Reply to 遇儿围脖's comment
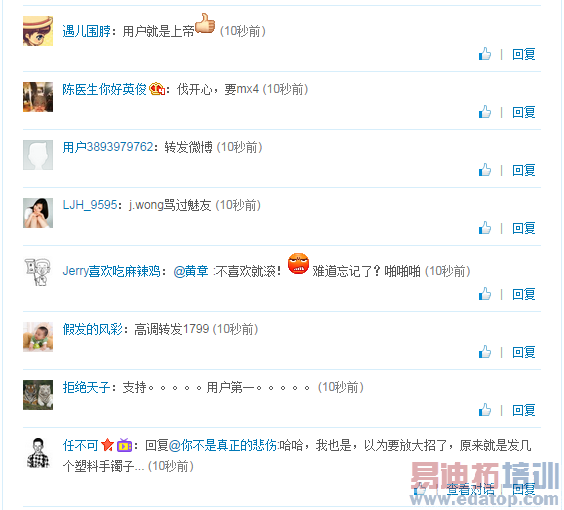564x510 pixels. pos(524,54)
